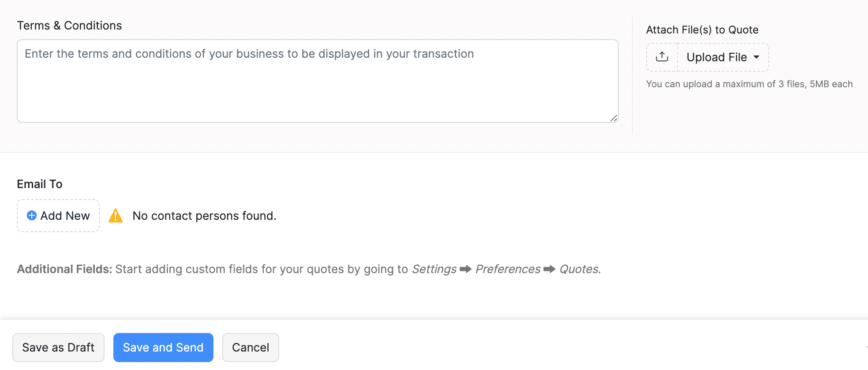The width and height of the screenshot is (868, 370).
Task: Open the Upload File options
Action: coord(717,57)
